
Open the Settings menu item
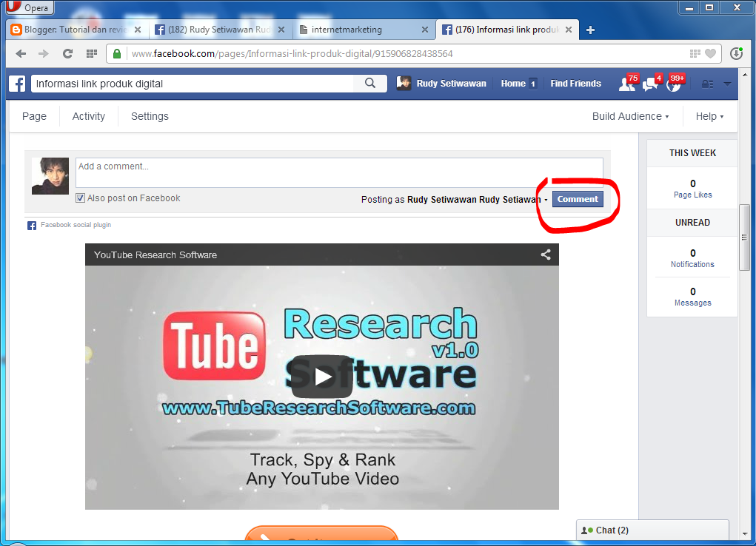pos(150,116)
